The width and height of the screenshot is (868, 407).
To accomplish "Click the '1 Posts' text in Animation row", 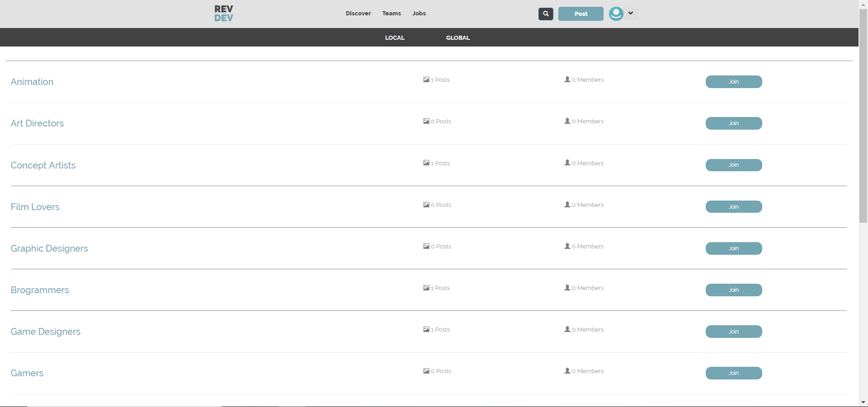I will click(x=440, y=80).
